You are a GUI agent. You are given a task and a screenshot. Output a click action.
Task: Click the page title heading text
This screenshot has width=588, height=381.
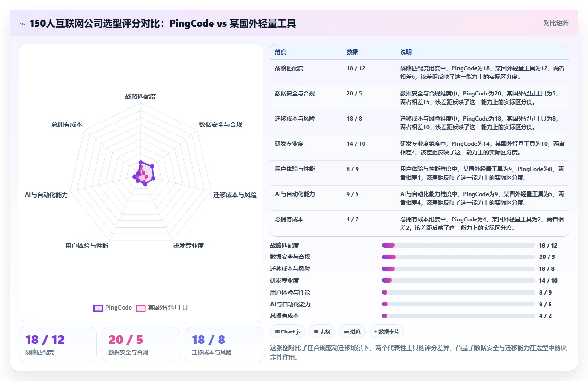(163, 23)
